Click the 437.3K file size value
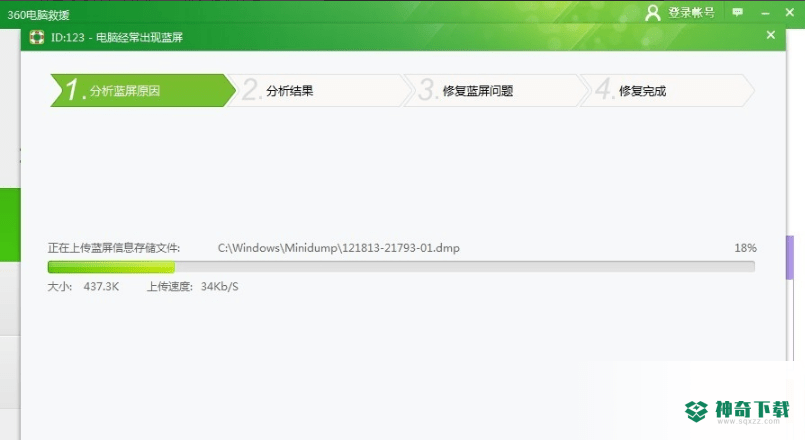Screen dimensions: 805x440 tap(101, 286)
